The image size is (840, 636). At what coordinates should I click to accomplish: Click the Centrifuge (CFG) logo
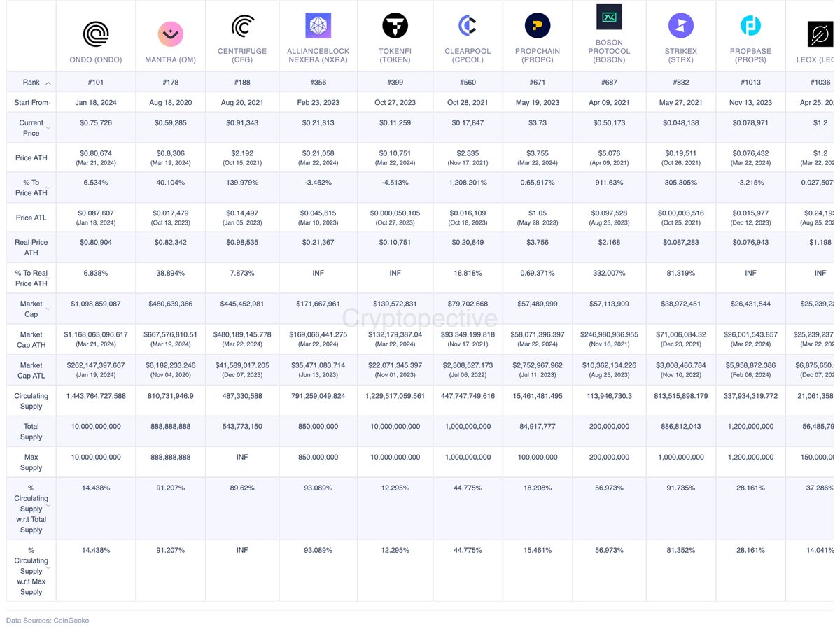coord(242,26)
